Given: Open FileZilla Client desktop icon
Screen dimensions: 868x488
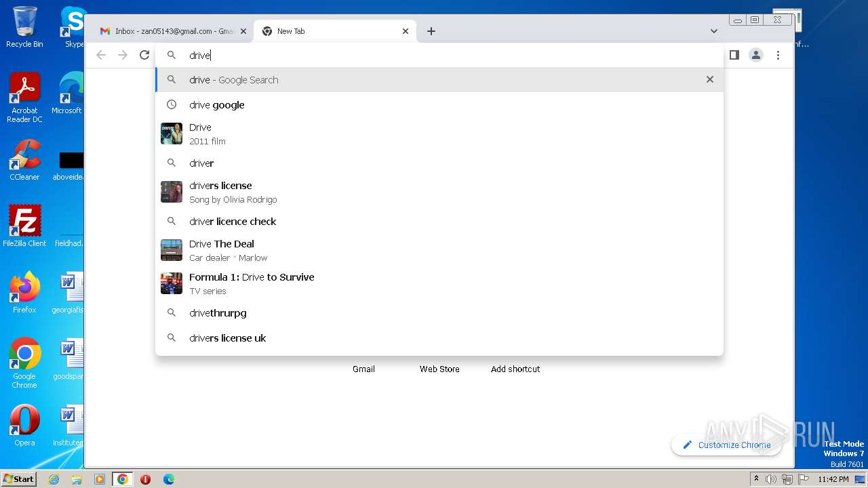Looking at the screenshot, I should (24, 226).
